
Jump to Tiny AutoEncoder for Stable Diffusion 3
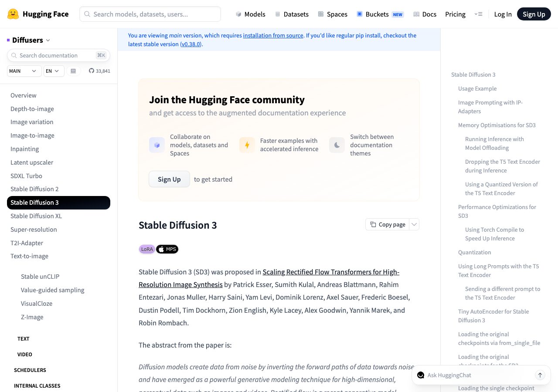click(493, 316)
